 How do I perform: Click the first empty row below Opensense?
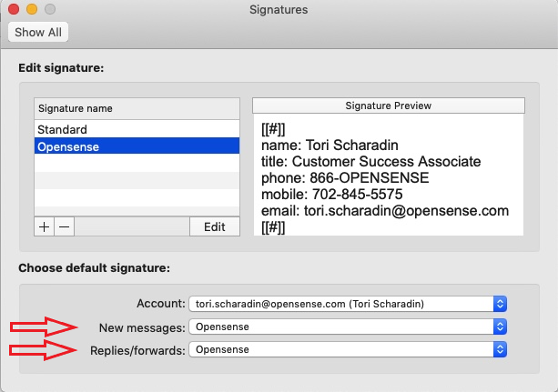click(137, 163)
